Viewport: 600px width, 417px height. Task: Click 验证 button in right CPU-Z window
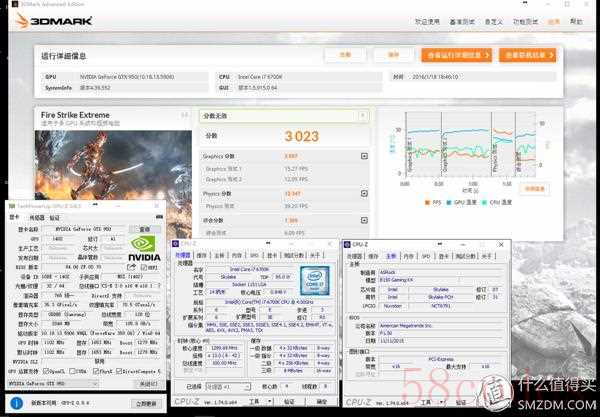pyautogui.click(x=461, y=402)
